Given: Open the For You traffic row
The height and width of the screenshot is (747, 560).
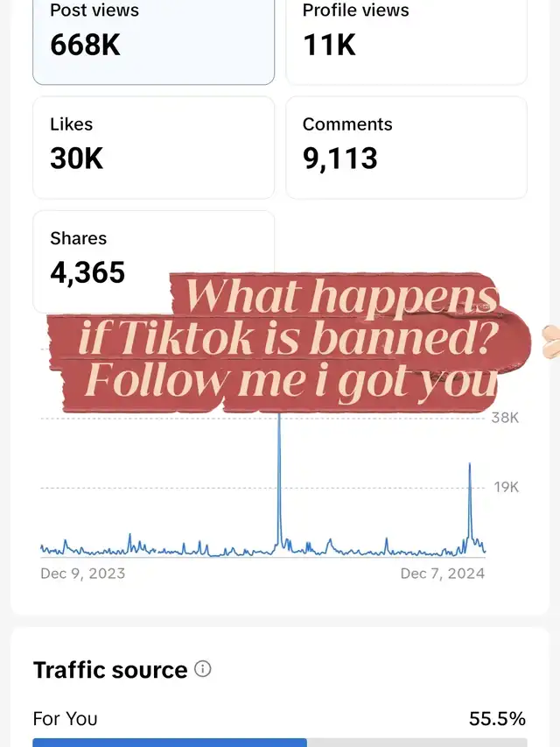Looking at the screenshot, I should click(279, 718).
